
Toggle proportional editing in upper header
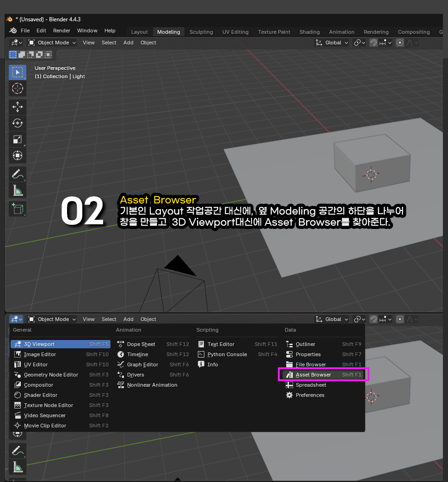(400, 43)
